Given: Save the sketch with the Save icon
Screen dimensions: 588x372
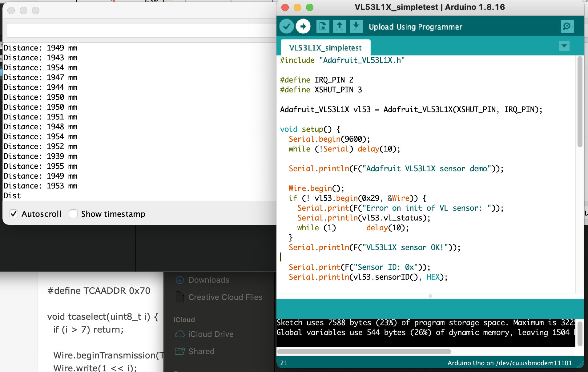Looking at the screenshot, I should [x=356, y=26].
